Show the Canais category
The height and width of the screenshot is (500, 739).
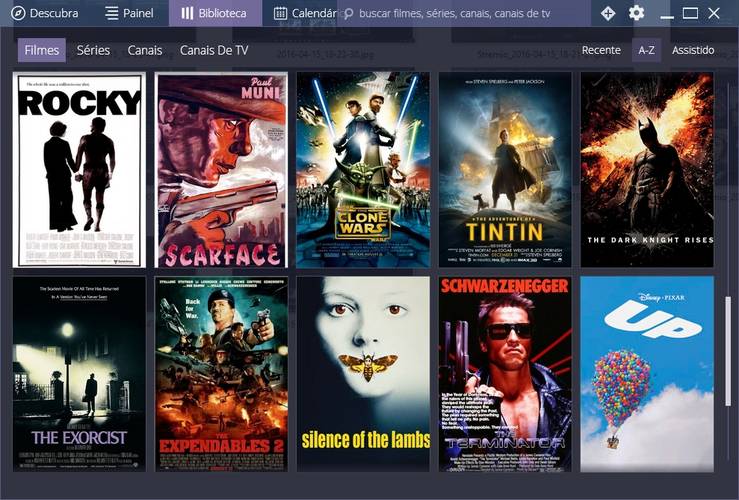[x=145, y=50]
